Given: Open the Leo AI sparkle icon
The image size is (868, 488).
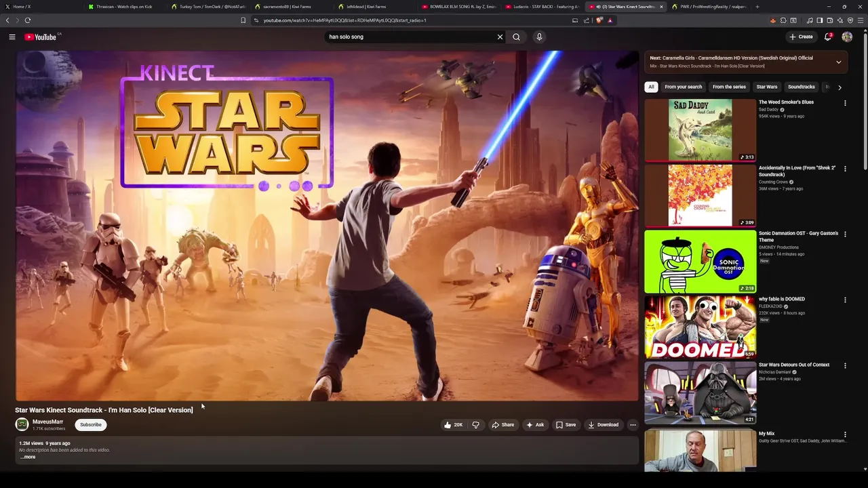Looking at the screenshot, I should [x=840, y=20].
